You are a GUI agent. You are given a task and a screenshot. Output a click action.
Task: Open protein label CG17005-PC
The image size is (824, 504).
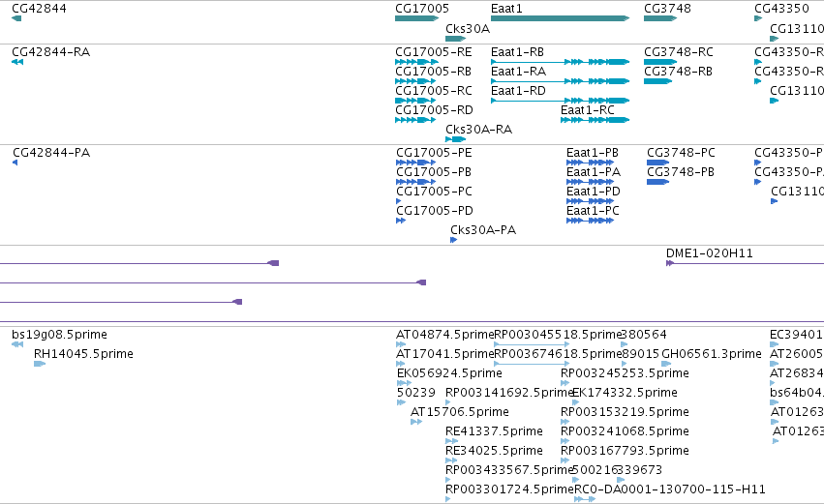(x=434, y=192)
